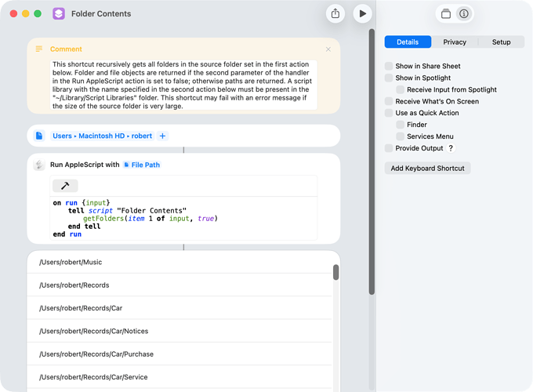Enable Show in Share Sheet
533x392 pixels.
[x=389, y=66]
